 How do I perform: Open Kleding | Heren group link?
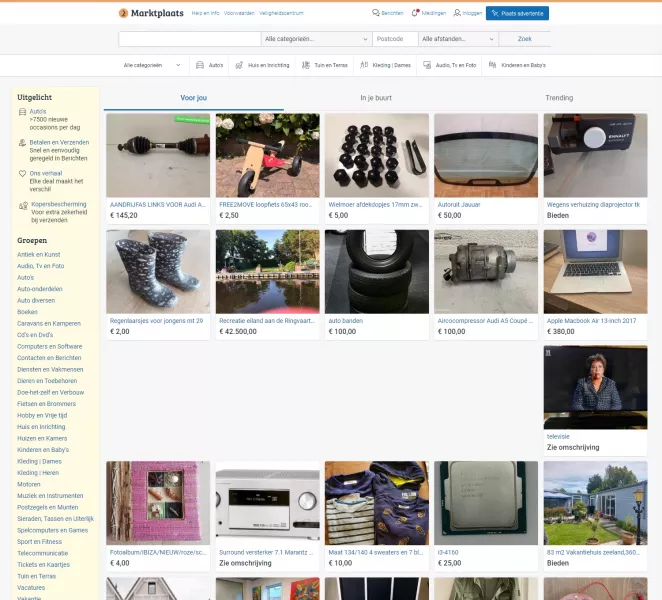(x=38, y=473)
